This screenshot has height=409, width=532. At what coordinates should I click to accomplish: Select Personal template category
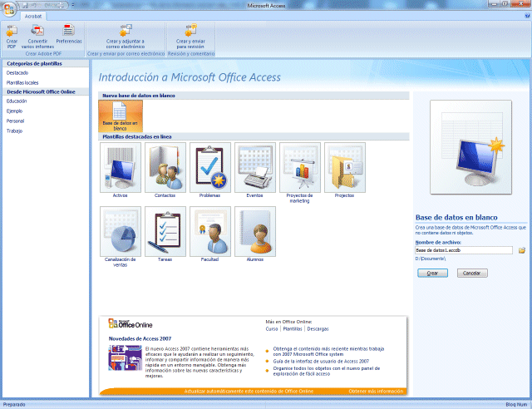pos(15,121)
